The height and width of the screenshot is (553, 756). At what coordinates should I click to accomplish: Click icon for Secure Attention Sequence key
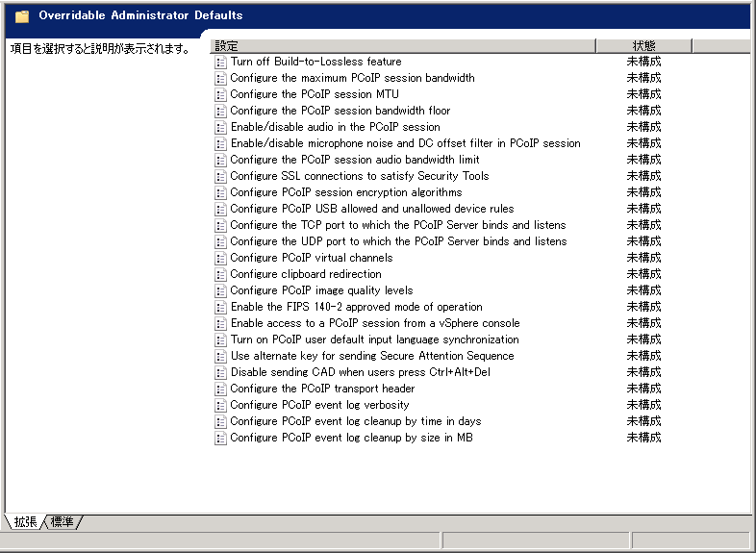click(x=220, y=357)
